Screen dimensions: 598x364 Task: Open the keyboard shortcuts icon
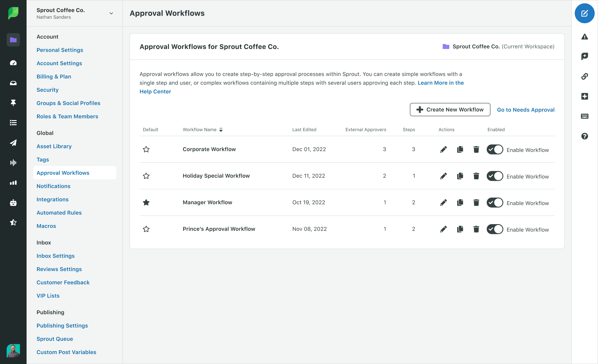tap(585, 116)
